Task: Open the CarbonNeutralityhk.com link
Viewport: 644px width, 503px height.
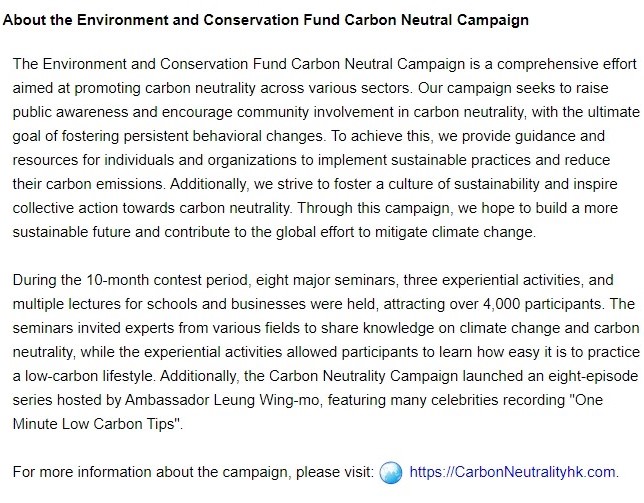Action: click(x=515, y=473)
